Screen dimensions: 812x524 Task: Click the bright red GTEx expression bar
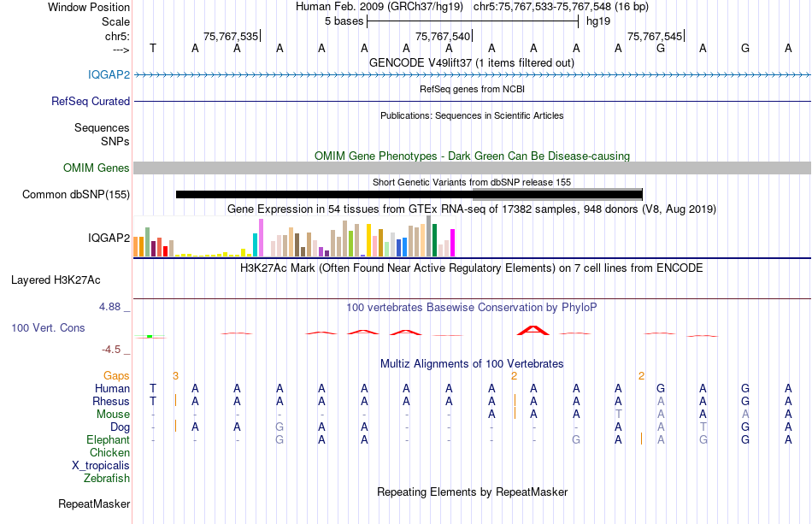pos(165,251)
